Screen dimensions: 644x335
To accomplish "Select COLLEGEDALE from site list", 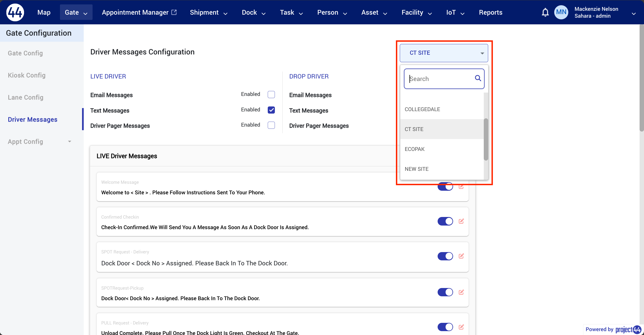I will click(442, 109).
